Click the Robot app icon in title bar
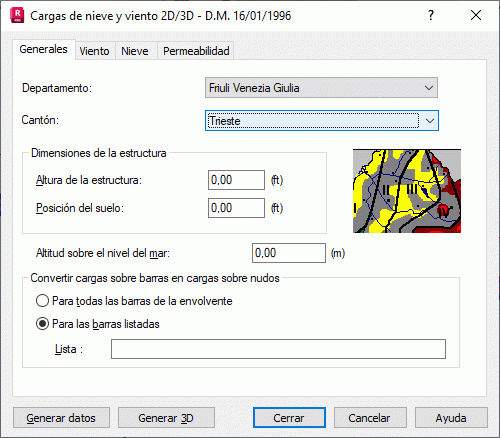 click(x=17, y=16)
